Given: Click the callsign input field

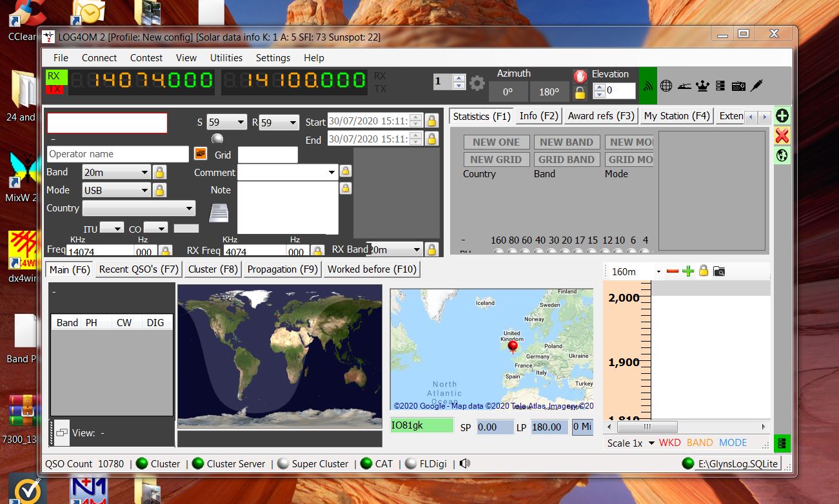Looking at the screenshot, I should (107, 122).
